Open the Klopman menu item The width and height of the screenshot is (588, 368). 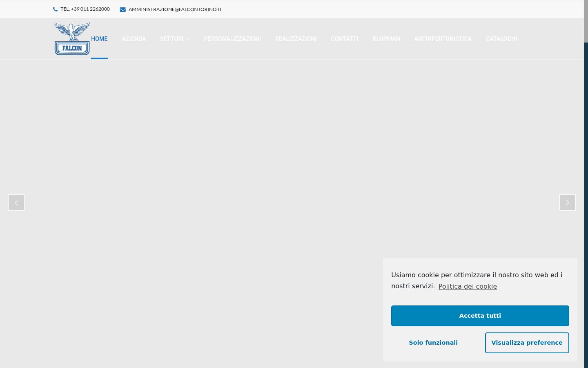point(386,39)
